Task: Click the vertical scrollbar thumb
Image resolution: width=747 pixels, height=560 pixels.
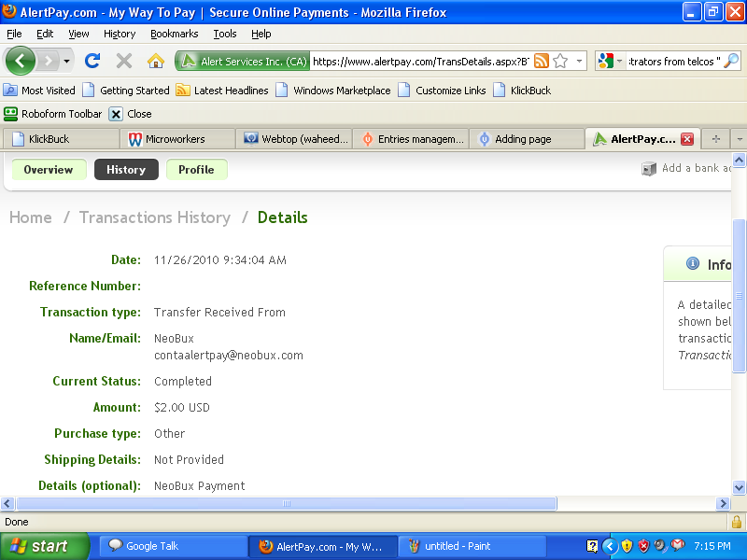Action: point(739,295)
